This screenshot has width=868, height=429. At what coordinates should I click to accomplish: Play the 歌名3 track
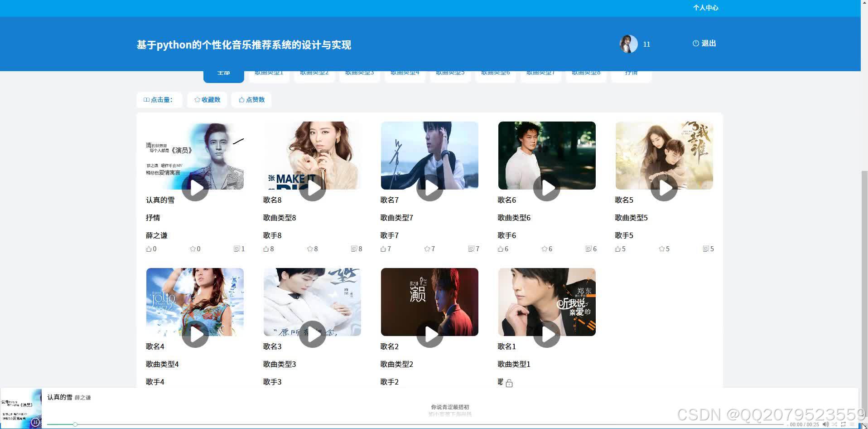click(x=313, y=334)
